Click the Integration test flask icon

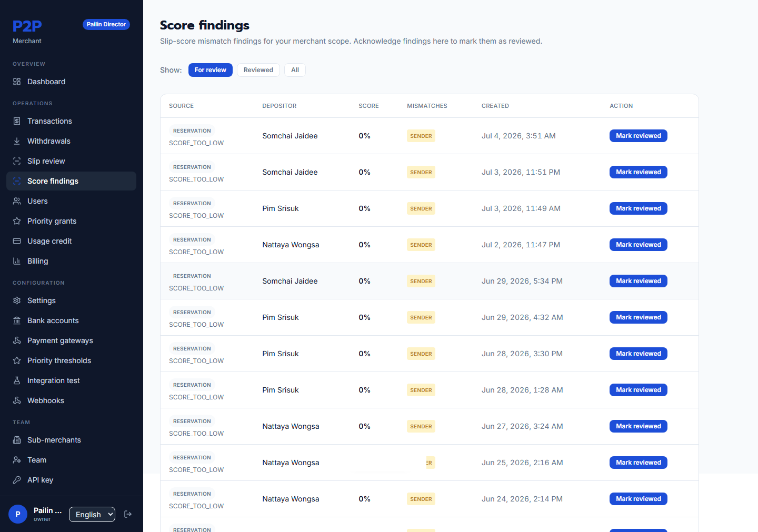pyautogui.click(x=17, y=380)
